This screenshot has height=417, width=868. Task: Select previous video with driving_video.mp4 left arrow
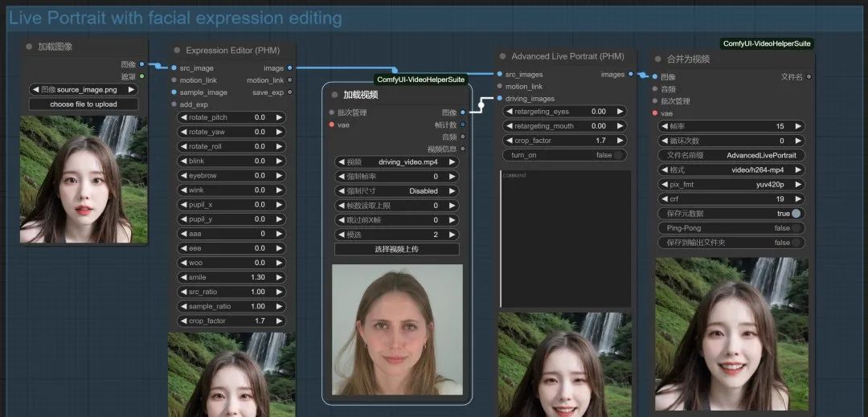pyautogui.click(x=342, y=162)
